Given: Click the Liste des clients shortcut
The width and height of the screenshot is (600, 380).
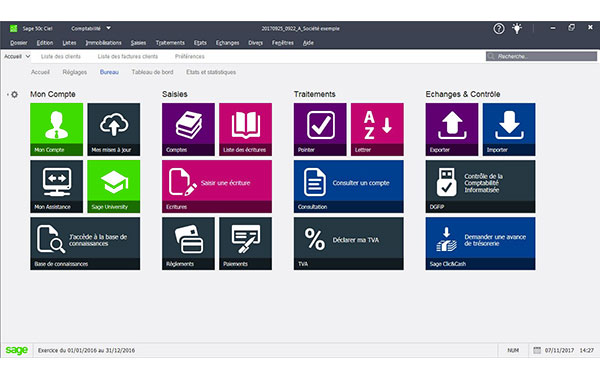Looking at the screenshot, I should click(60, 56).
